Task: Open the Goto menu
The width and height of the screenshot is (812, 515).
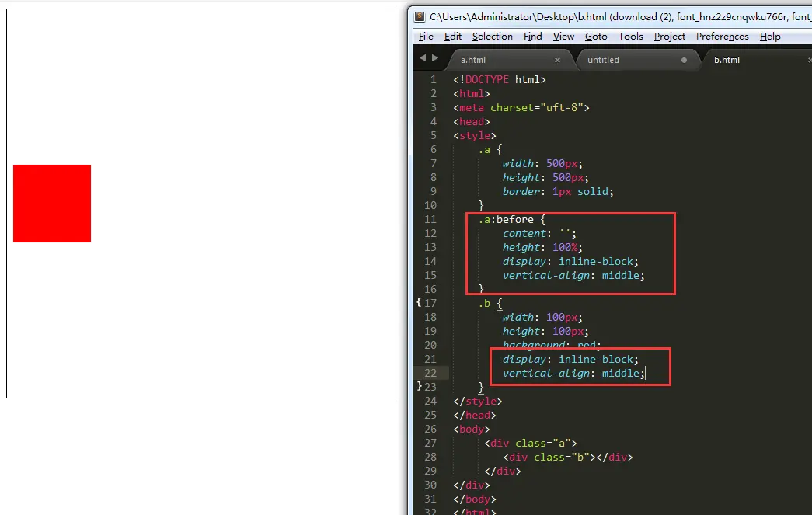Action: 595,37
